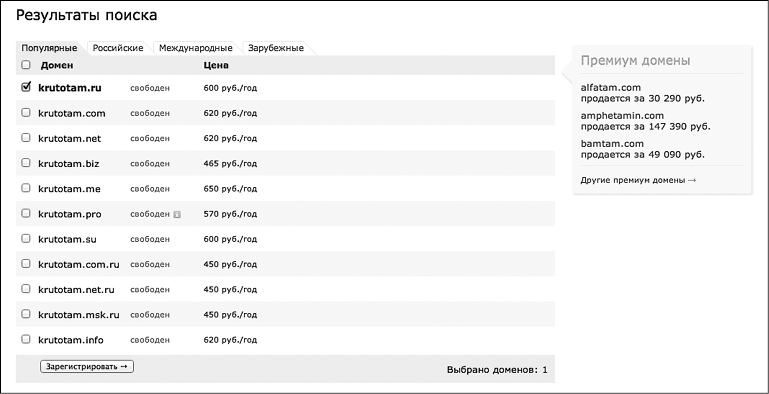Select the krutotam.net checkbox
The image size is (769, 394).
click(26, 137)
